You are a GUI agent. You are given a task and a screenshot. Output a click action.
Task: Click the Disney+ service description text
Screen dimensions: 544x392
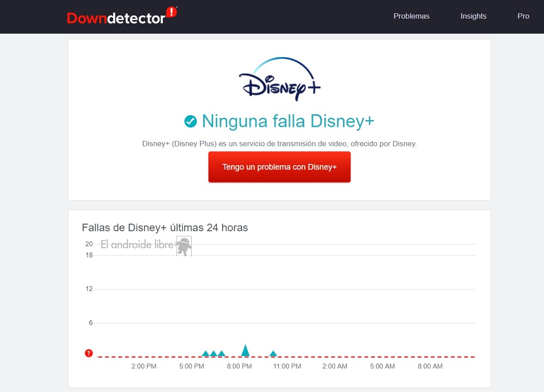(x=279, y=144)
